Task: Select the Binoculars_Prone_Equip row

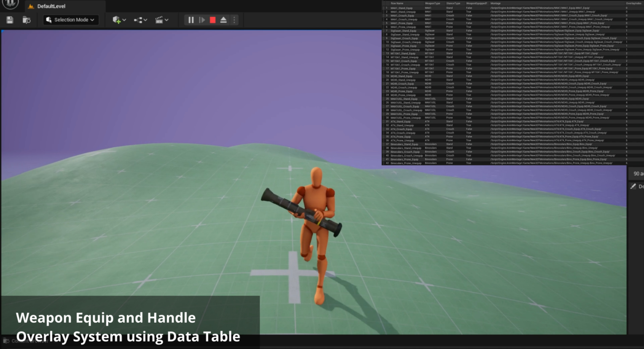Action: (x=513, y=159)
